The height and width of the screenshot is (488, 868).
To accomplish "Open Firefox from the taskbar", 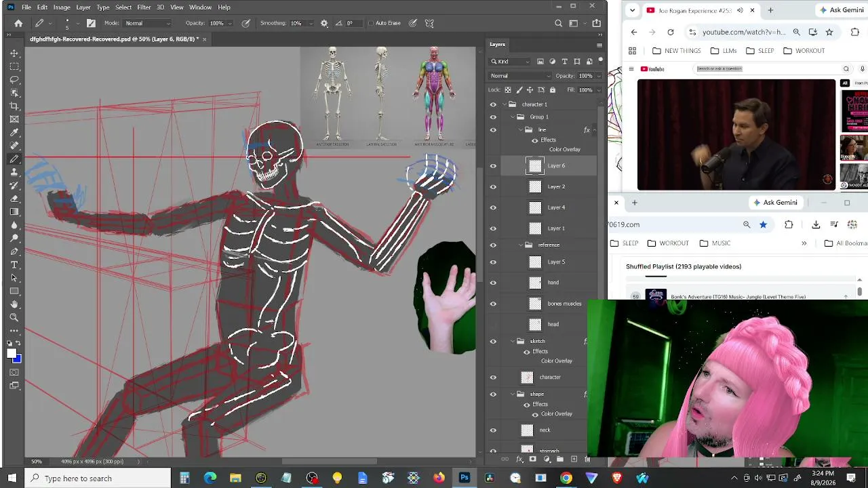I will coord(439,479).
